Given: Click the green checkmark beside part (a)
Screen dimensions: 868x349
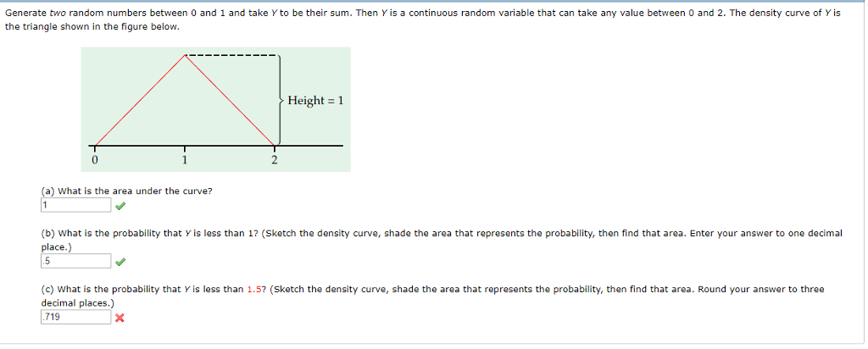Looking at the screenshot, I should [x=120, y=207].
